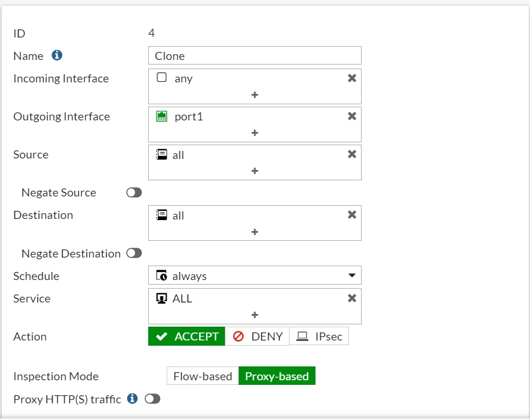
Task: Add a Service with plus icon
Action: (255, 315)
